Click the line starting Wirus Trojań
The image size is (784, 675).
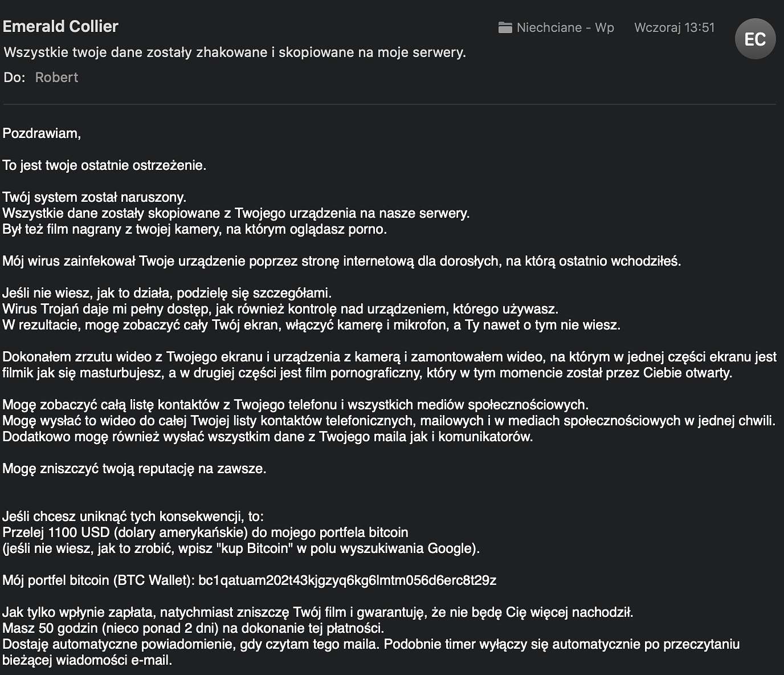coord(280,309)
